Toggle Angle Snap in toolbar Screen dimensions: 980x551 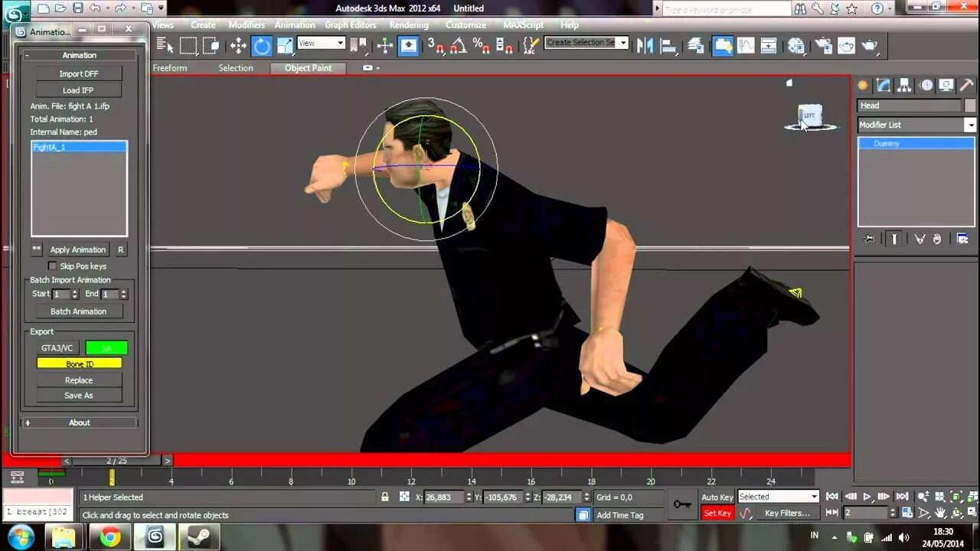tap(459, 46)
